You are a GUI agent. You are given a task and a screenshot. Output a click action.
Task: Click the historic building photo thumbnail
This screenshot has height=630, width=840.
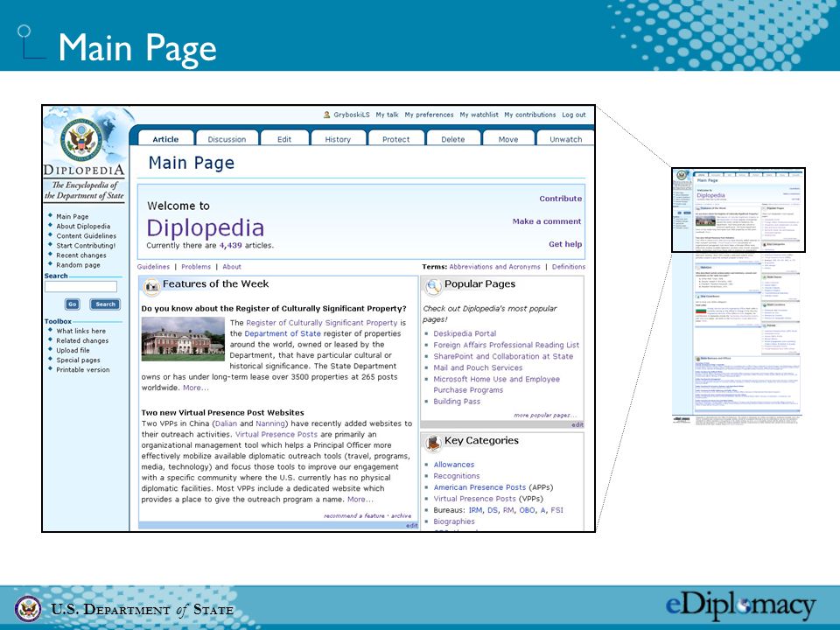[183, 339]
